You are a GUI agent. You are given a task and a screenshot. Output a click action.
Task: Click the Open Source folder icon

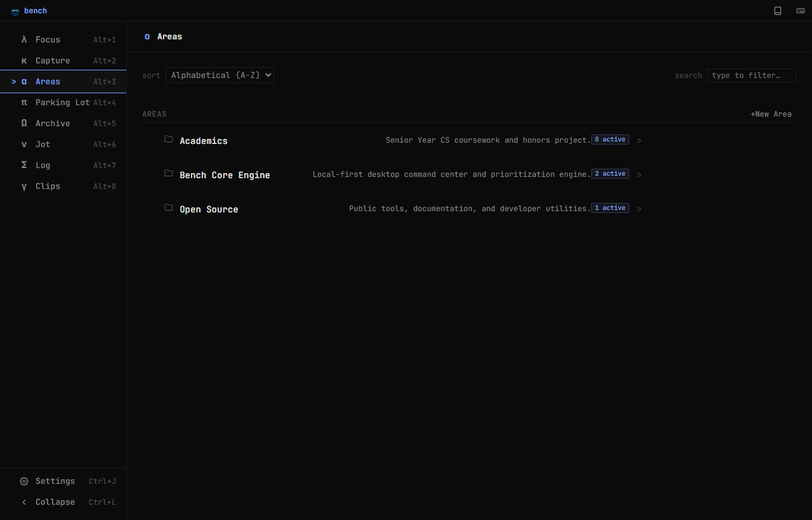pos(169,207)
